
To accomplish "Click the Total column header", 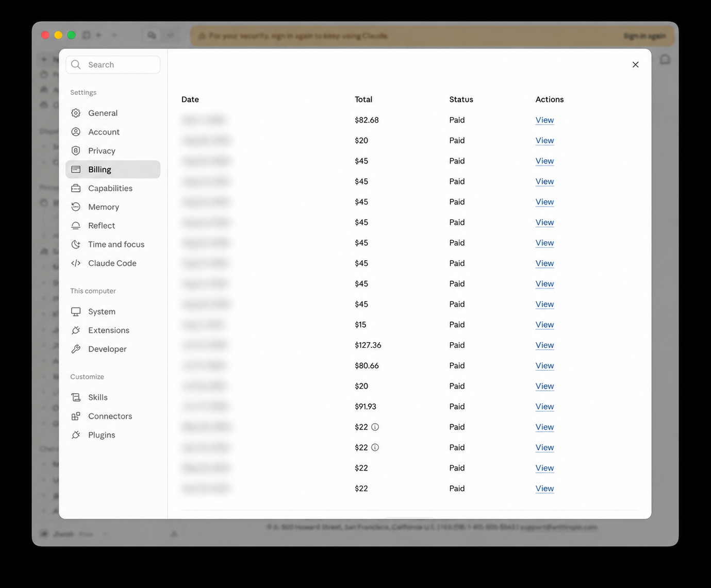I will (363, 99).
